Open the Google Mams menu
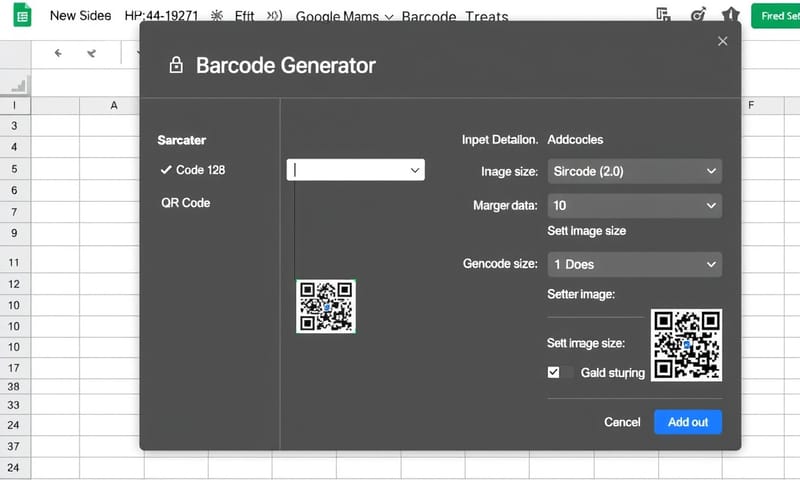 (345, 17)
